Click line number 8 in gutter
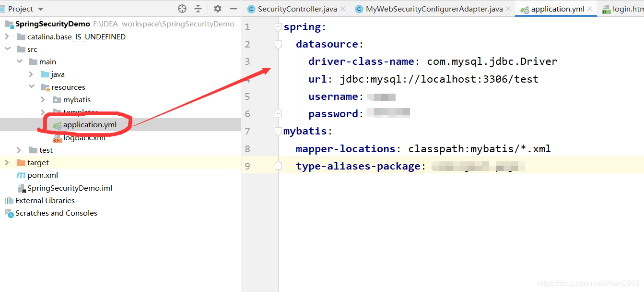The width and height of the screenshot is (644, 292). 247,149
